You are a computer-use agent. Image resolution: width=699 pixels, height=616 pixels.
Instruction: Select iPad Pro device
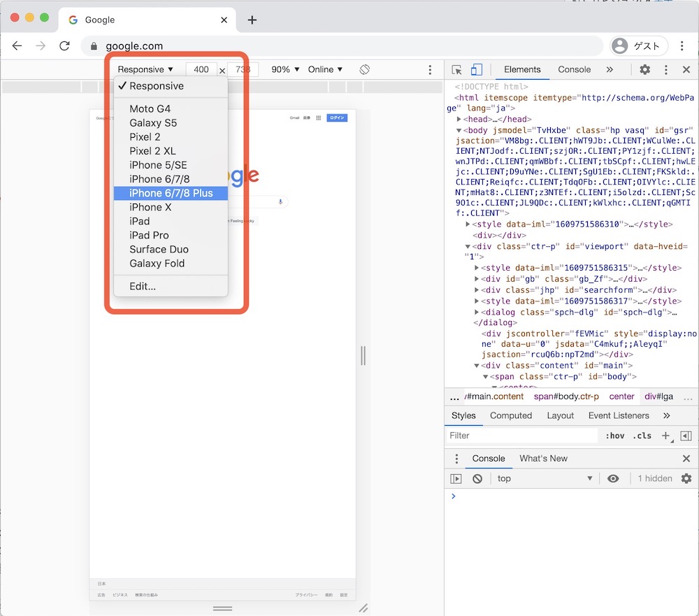click(x=171, y=236)
